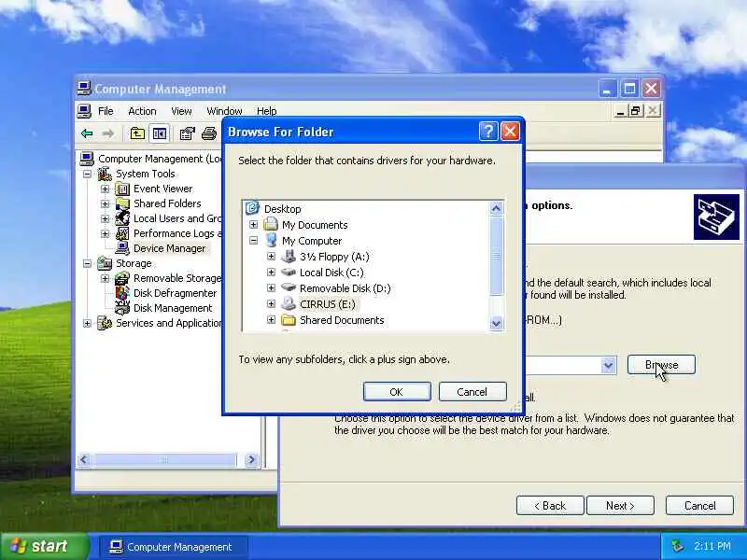Viewport: 747px width, 560px height.
Task: Click console tree scroll right arrow
Action: click(251, 459)
